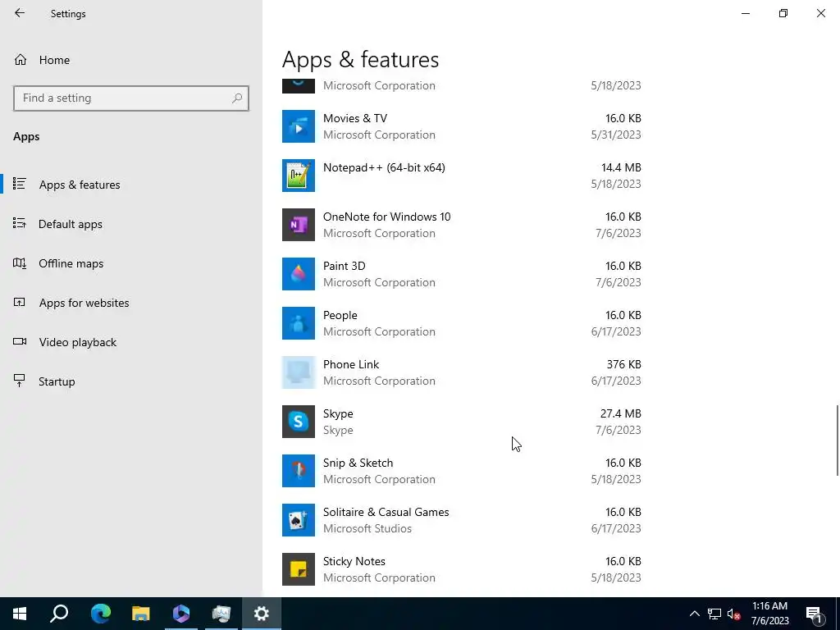Click the Movies & TV app icon

(x=299, y=126)
